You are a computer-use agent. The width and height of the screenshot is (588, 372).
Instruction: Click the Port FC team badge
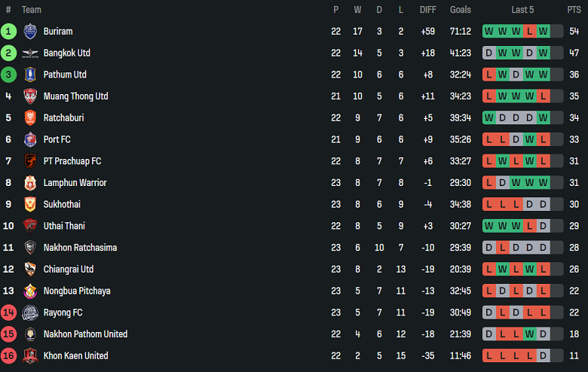click(x=30, y=139)
